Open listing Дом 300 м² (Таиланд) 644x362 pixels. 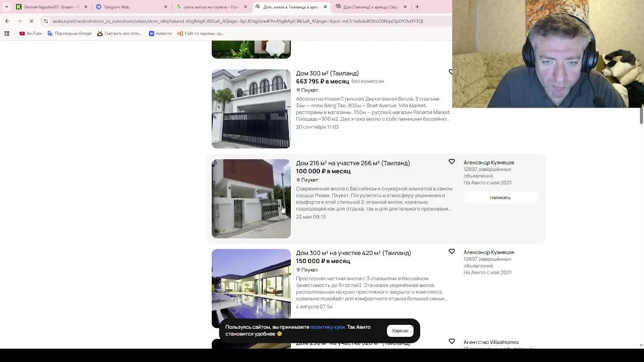coord(327,73)
